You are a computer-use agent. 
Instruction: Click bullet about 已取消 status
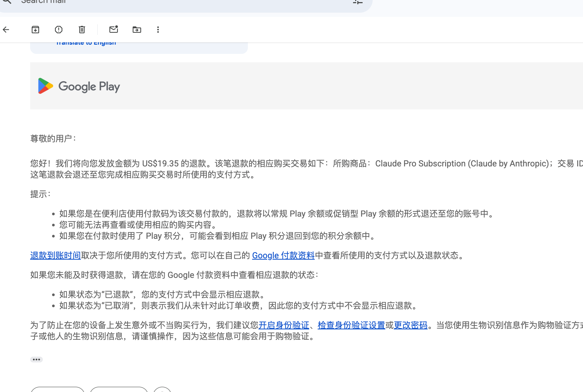point(238,306)
